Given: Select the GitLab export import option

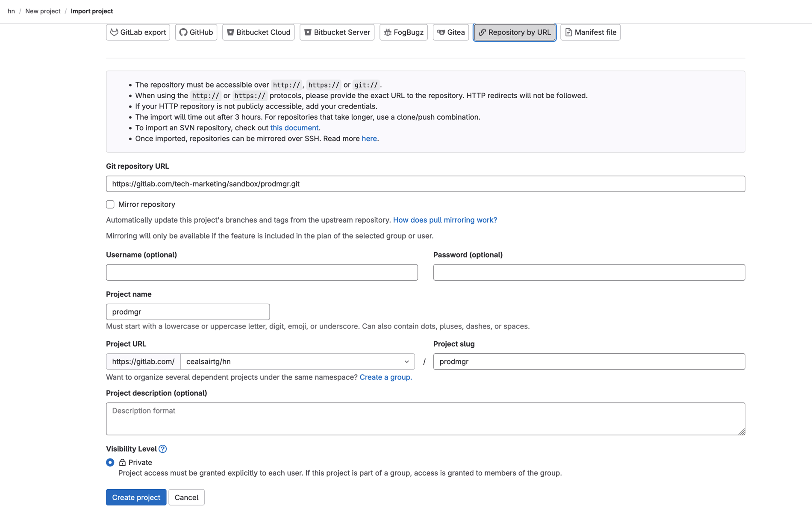Looking at the screenshot, I should click(138, 32).
